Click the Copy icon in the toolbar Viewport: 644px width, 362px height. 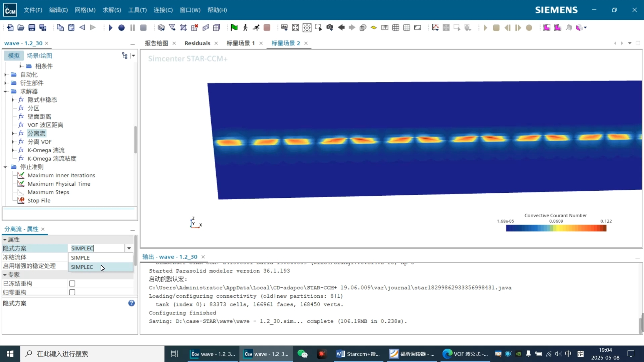60,28
